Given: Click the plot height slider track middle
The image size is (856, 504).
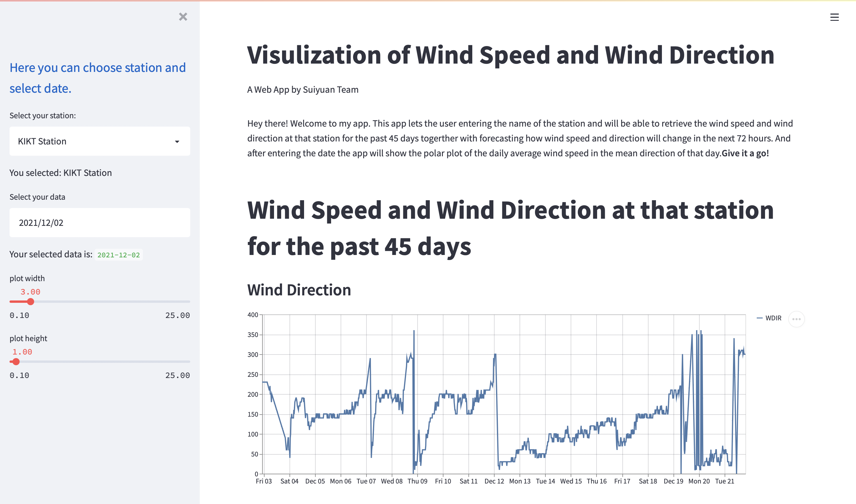Looking at the screenshot, I should point(100,362).
